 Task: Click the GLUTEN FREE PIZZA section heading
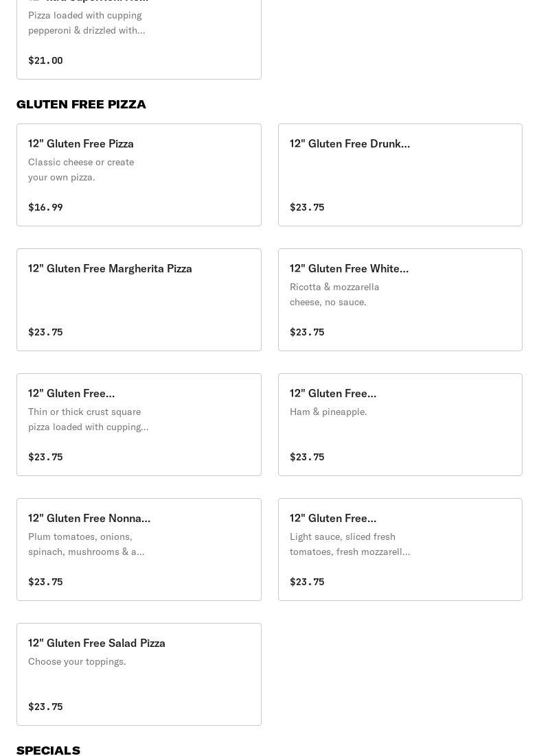point(81,104)
